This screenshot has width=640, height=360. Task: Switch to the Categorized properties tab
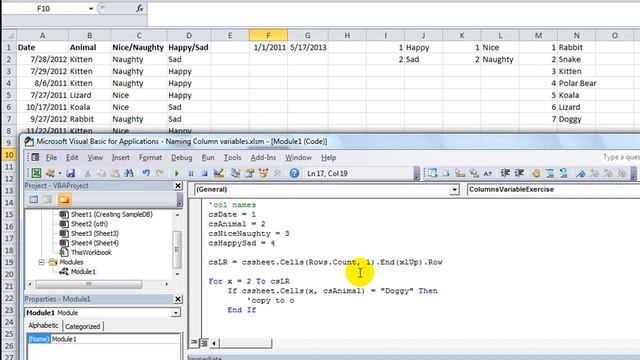[82, 327]
